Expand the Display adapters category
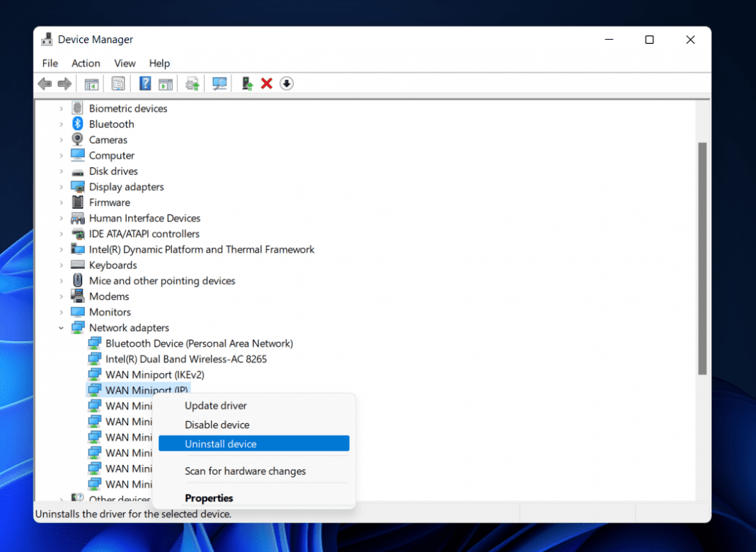The height and width of the screenshot is (552, 756). pyautogui.click(x=62, y=186)
